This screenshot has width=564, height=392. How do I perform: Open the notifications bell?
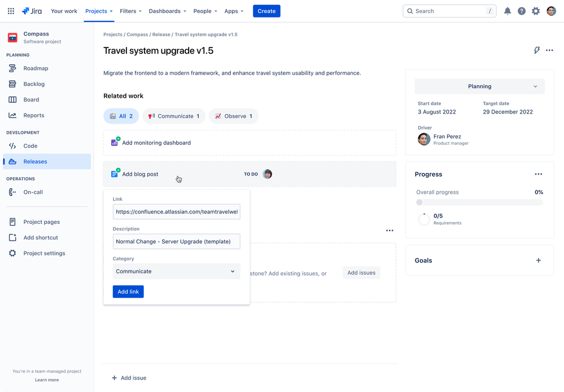click(x=507, y=11)
